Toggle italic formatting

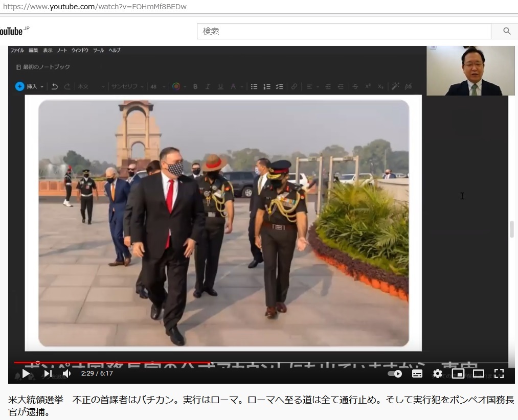(208, 86)
